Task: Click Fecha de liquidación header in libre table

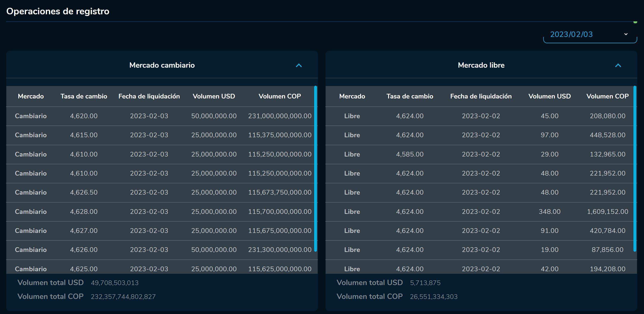Action: point(481,96)
